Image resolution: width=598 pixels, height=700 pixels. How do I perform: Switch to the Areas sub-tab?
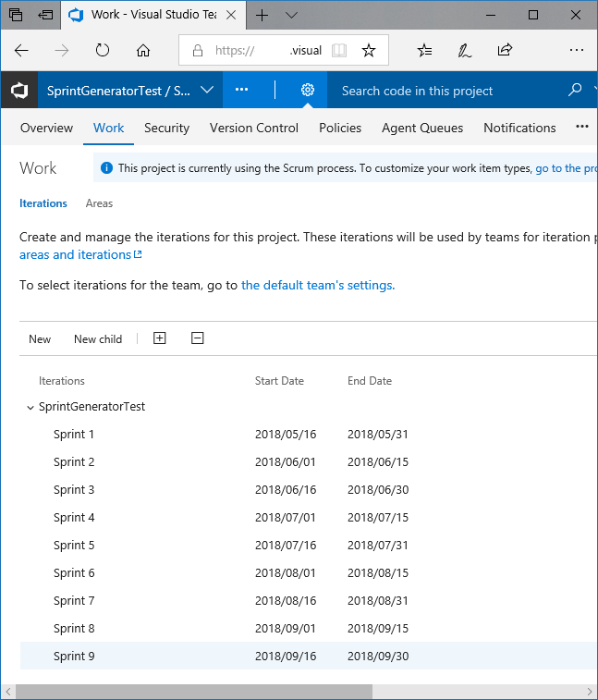tap(99, 203)
